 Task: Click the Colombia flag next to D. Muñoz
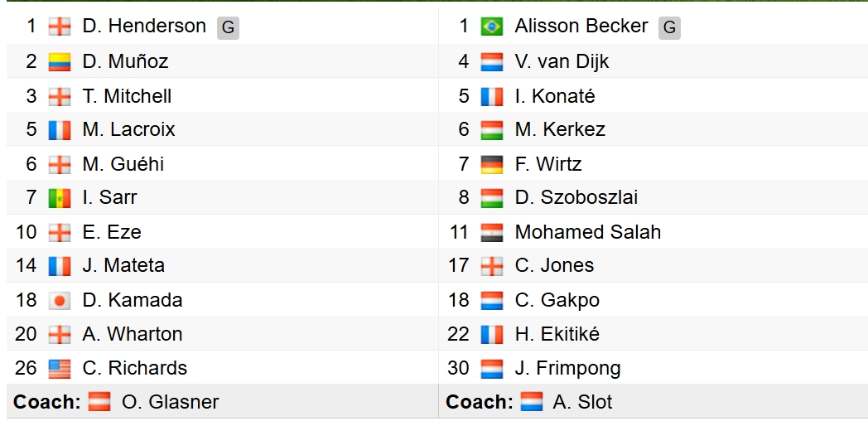click(x=60, y=61)
